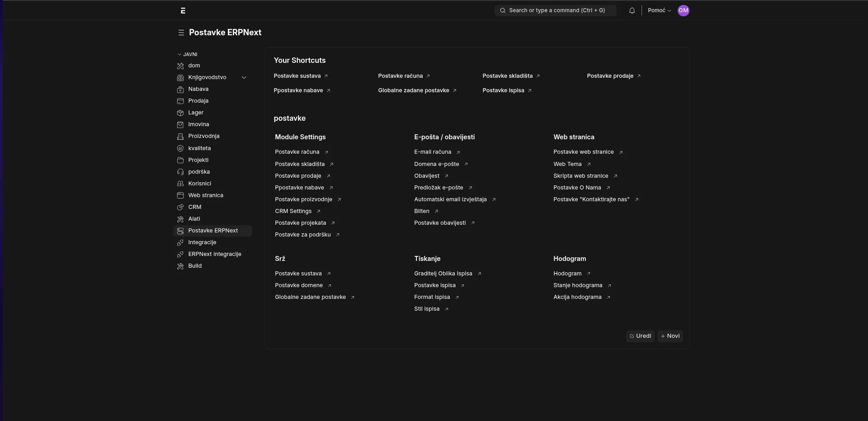Click the CRM icon in sidebar

[x=180, y=207]
